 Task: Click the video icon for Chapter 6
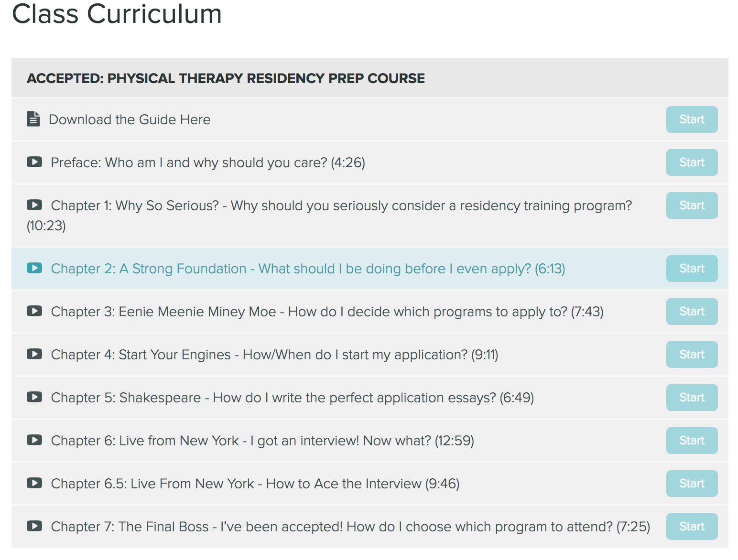tap(34, 440)
